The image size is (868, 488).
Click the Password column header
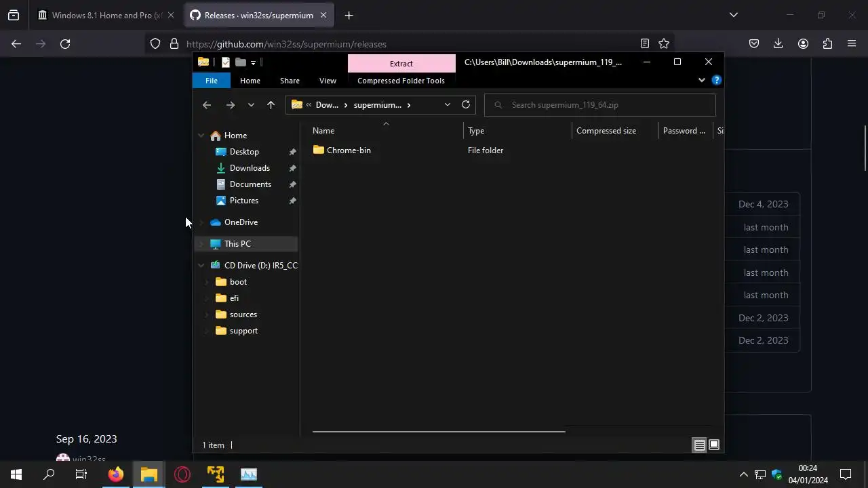[x=686, y=131]
